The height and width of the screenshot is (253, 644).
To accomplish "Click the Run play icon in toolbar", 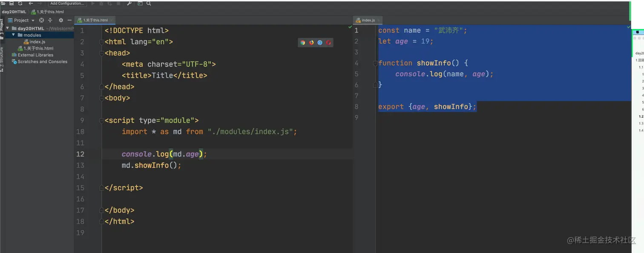I will (x=93, y=3).
